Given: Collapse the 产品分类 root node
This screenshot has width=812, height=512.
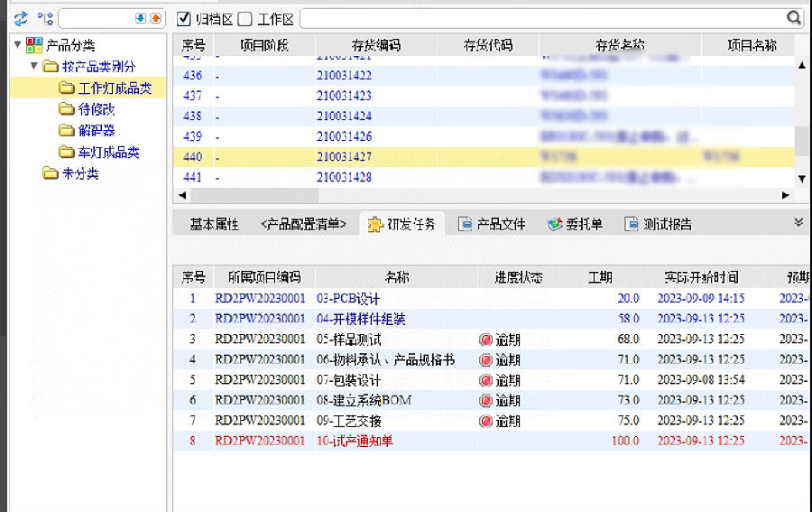Looking at the screenshot, I should tap(18, 45).
